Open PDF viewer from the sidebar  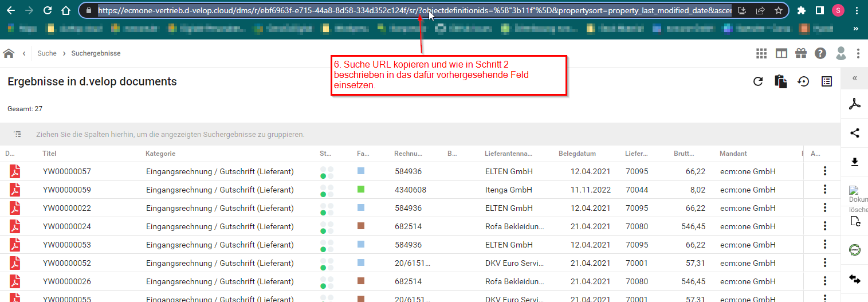855,104
